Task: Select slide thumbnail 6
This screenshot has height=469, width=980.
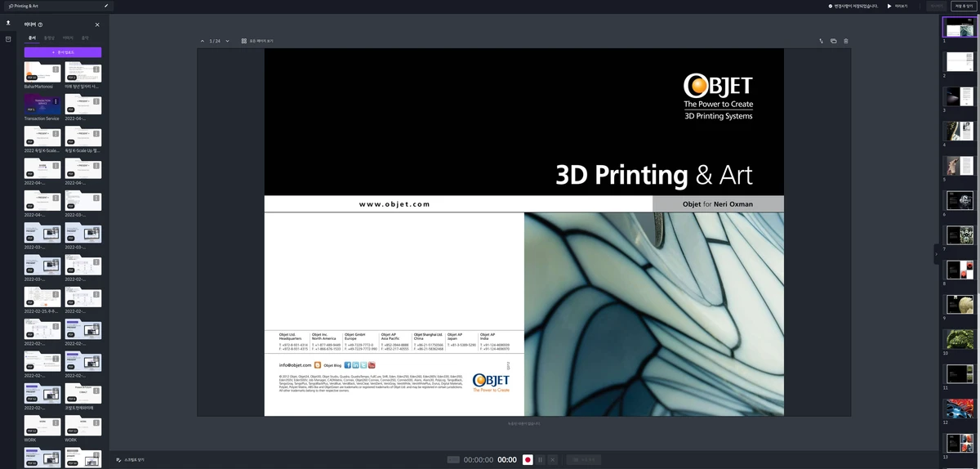Action: 960,202
